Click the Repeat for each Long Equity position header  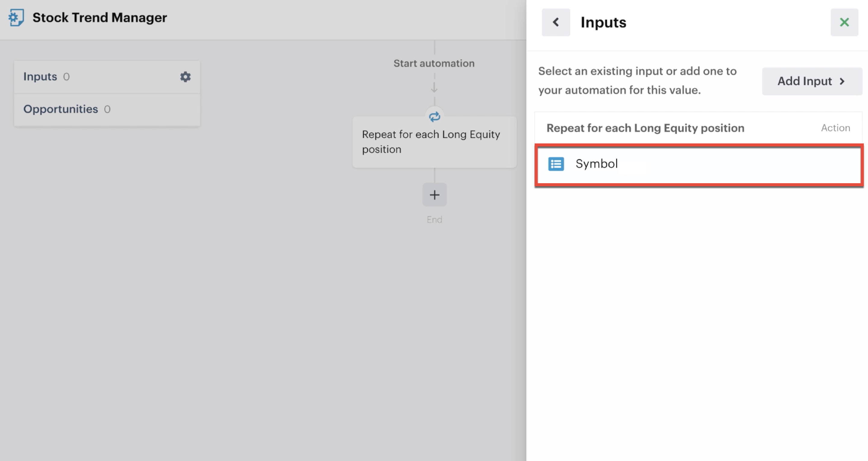645,128
